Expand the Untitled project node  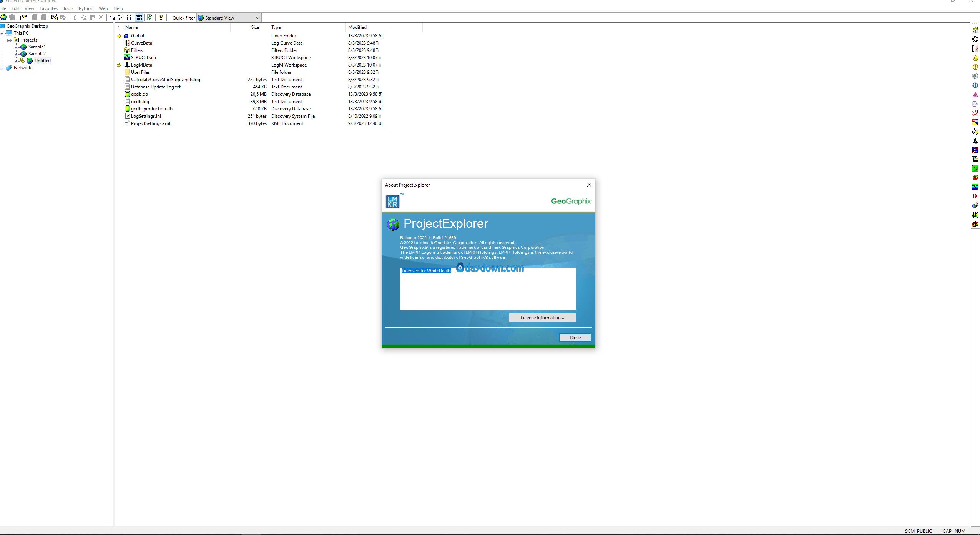(x=17, y=61)
